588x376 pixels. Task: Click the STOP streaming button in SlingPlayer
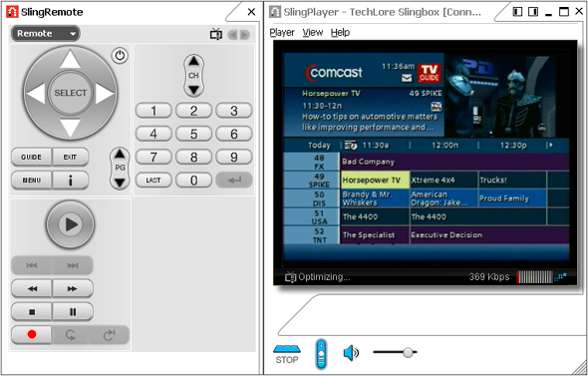click(x=287, y=355)
